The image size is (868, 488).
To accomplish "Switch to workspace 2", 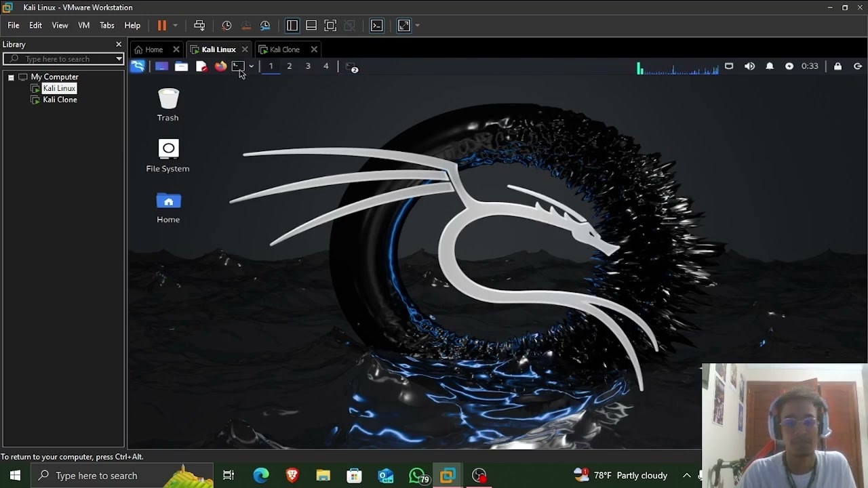I will pos(289,66).
